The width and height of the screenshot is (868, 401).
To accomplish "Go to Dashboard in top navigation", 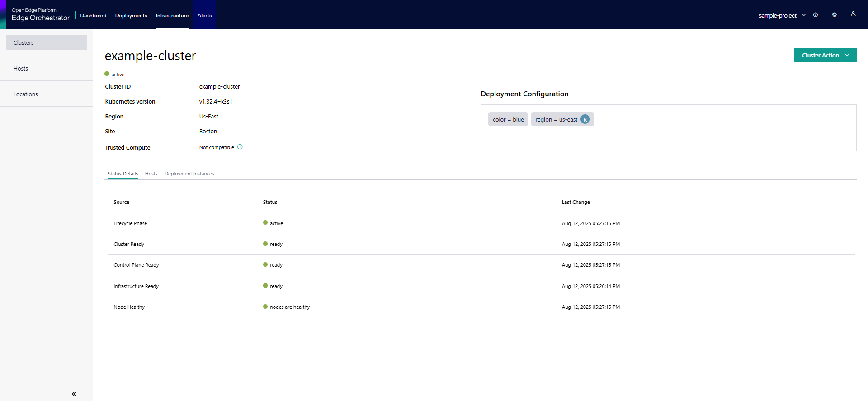I will click(x=93, y=15).
